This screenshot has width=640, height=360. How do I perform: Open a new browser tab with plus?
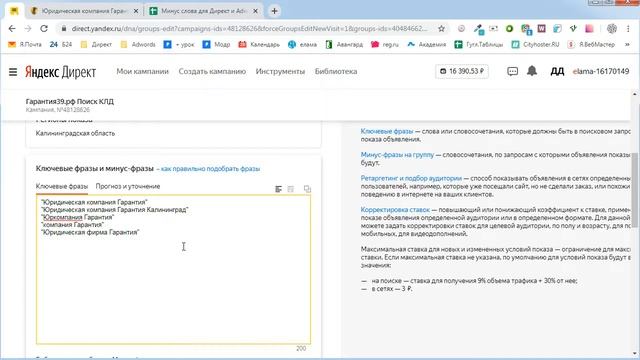(x=274, y=11)
